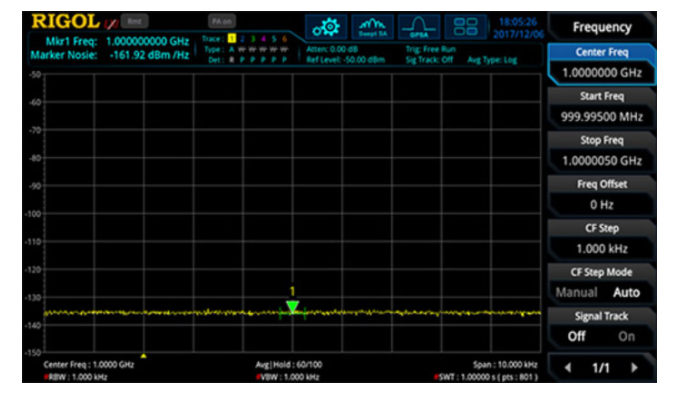This screenshot has height=395, width=675.
Task: Open the system settings gear icon
Action: pos(326,27)
